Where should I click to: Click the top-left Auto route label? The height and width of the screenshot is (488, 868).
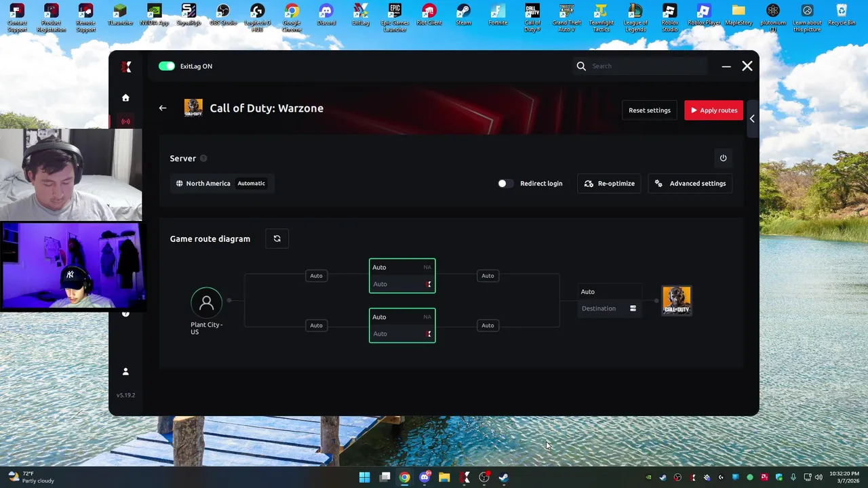pyautogui.click(x=316, y=276)
